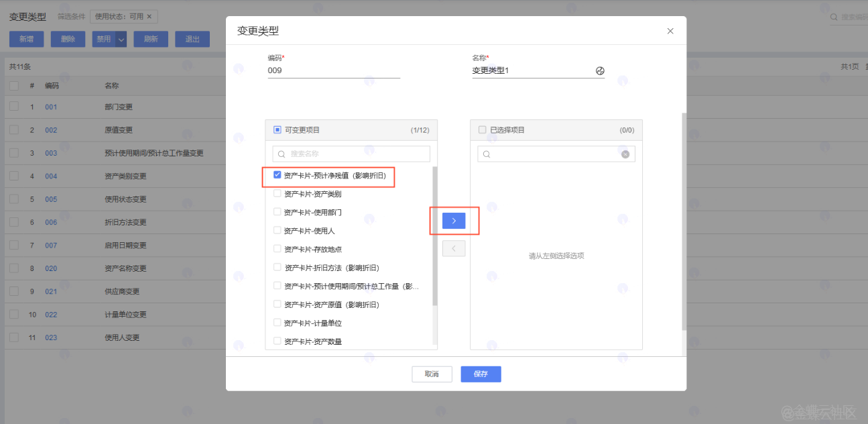Toggle the 可变更项目 select-all checkbox

[277, 130]
